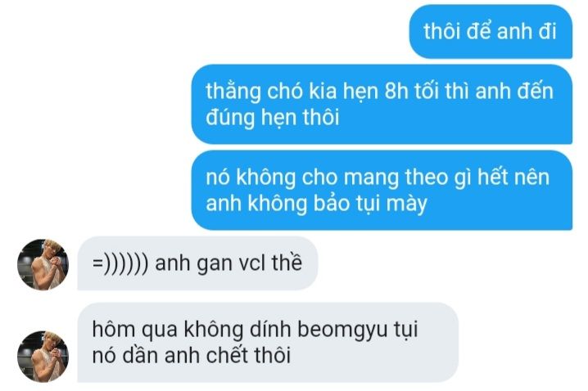The image size is (588, 391).
Task: Click the "hôm qua không dính beomgyu" message
Action: tap(268, 342)
